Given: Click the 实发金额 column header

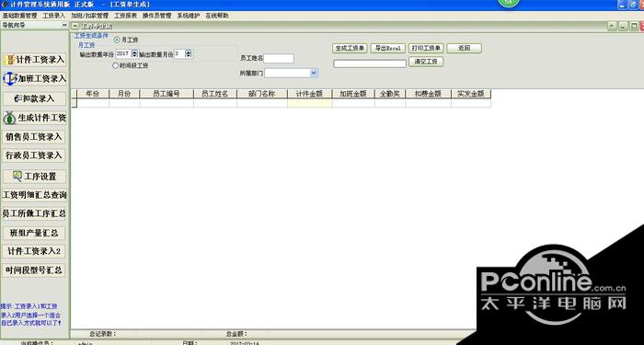Looking at the screenshot, I should coord(471,94).
